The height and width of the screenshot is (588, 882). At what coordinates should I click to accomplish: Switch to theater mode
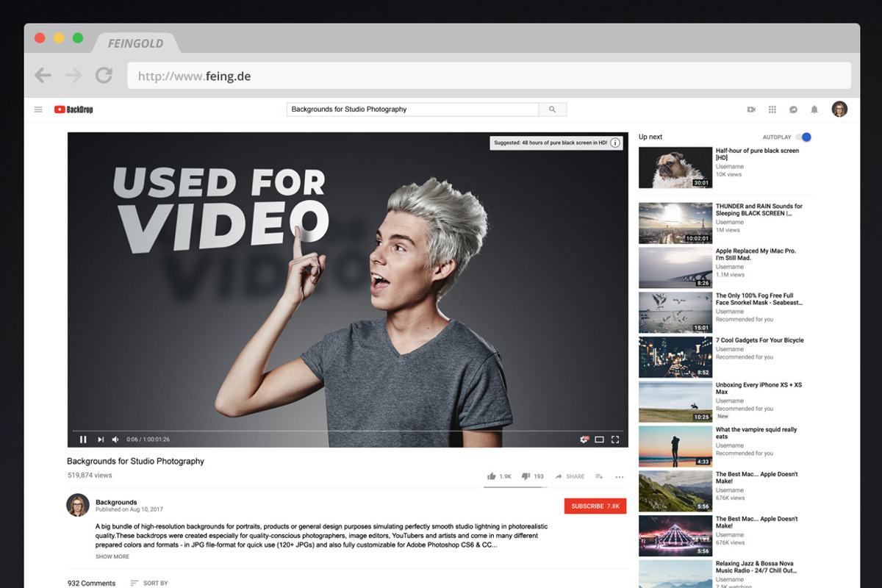[600, 440]
